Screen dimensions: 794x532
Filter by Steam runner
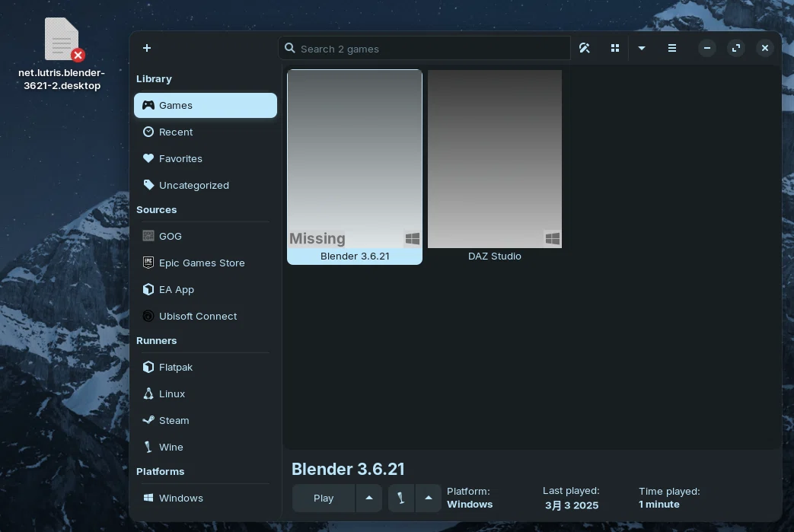coord(205,421)
